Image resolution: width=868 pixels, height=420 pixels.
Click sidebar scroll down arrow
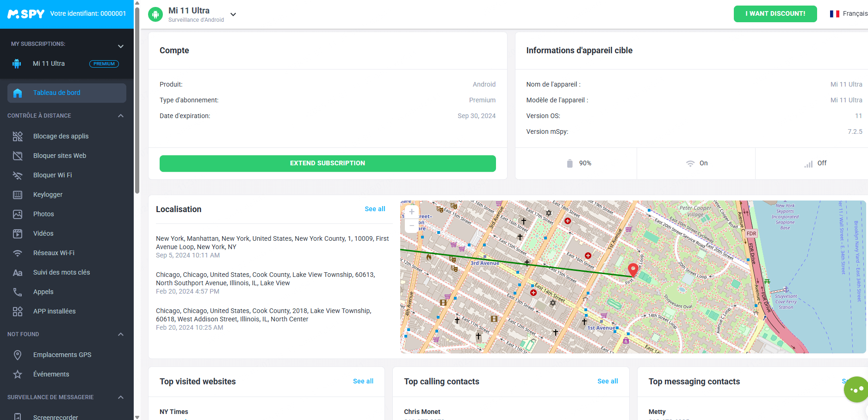(x=137, y=417)
